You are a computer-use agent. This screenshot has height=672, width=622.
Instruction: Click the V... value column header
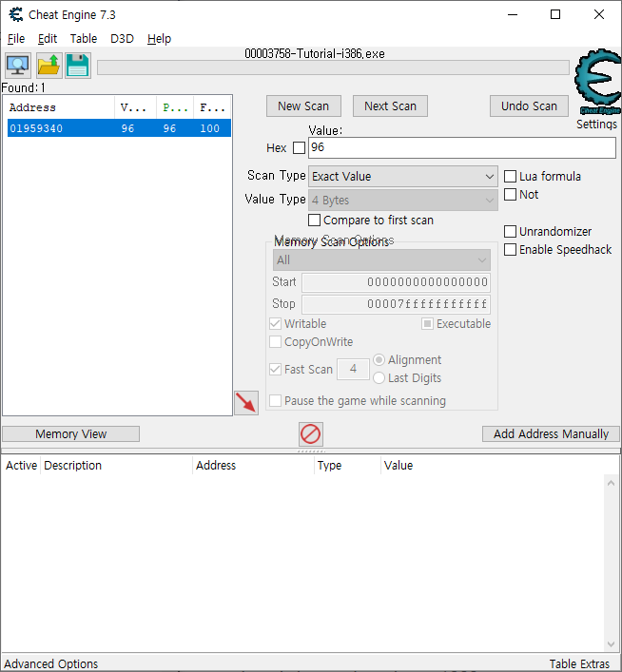pyautogui.click(x=135, y=107)
